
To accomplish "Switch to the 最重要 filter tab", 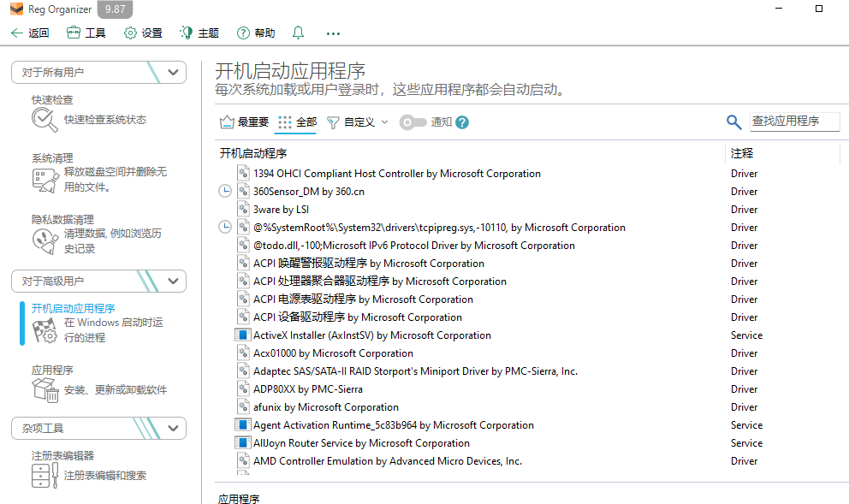I will coord(245,122).
